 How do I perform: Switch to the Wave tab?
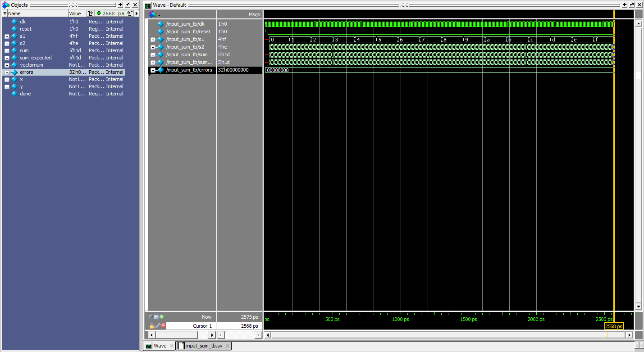pyautogui.click(x=160, y=346)
